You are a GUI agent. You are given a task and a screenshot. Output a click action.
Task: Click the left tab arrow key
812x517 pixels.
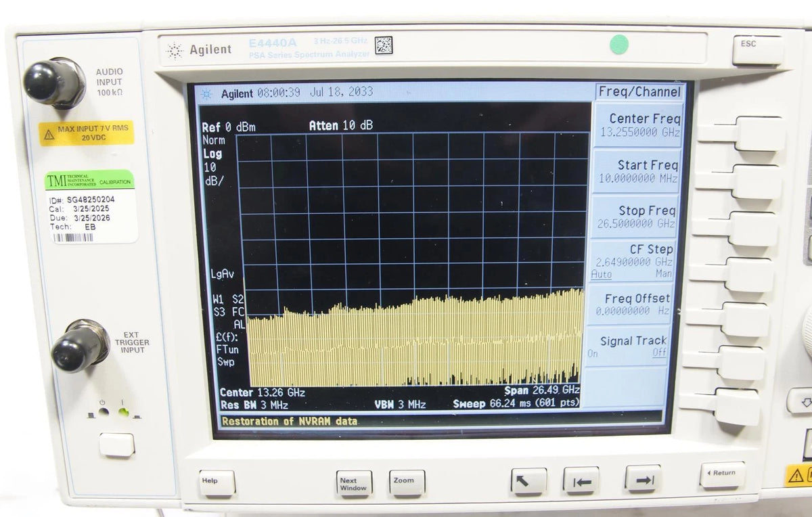click(581, 480)
